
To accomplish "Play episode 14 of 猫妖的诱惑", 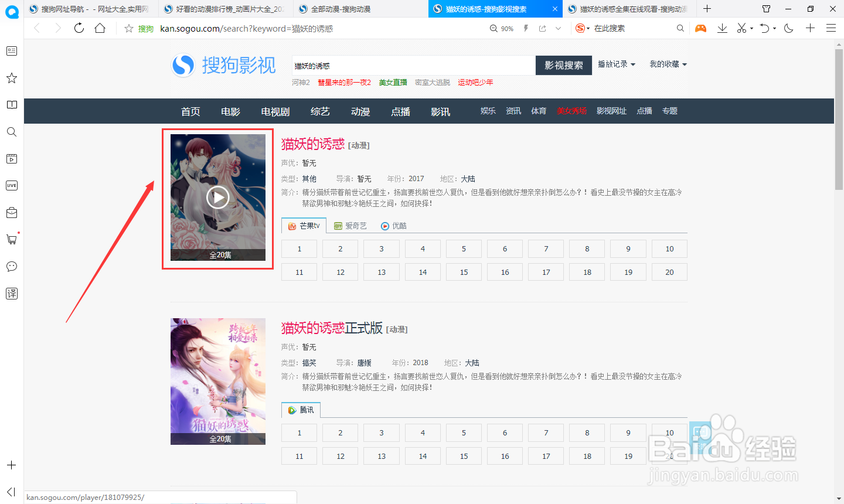I will pyautogui.click(x=423, y=272).
